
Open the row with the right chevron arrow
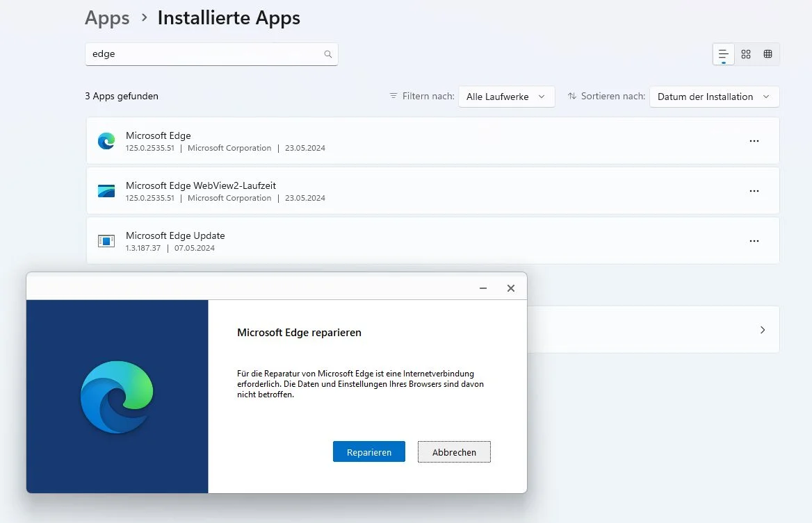[x=653, y=330]
